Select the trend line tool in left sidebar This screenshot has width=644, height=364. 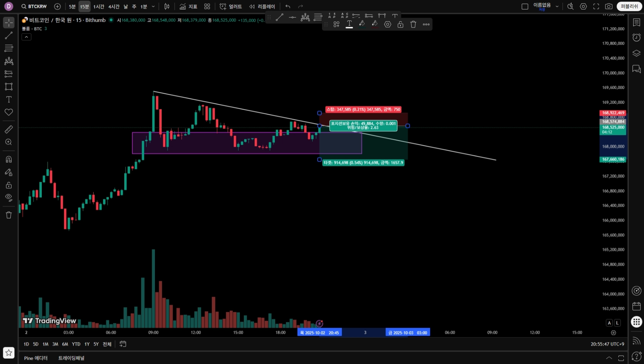coord(9,35)
